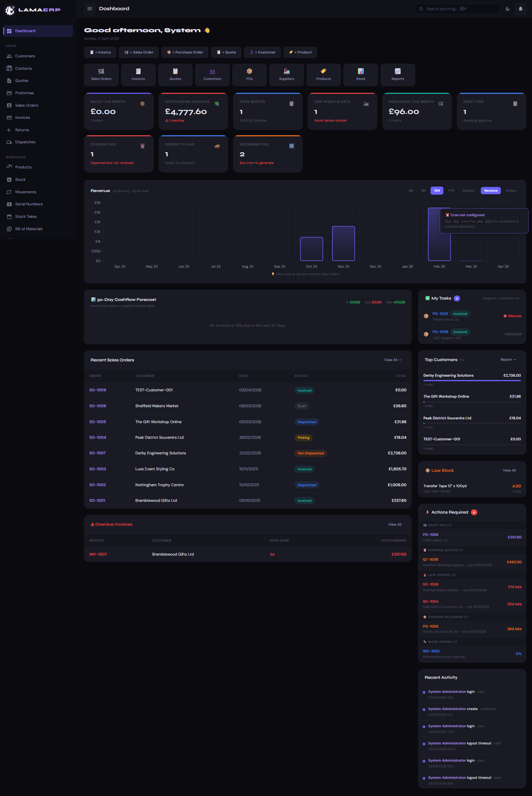Open the Suppliers tile icon
This screenshot has width=532, height=796.
(x=286, y=71)
